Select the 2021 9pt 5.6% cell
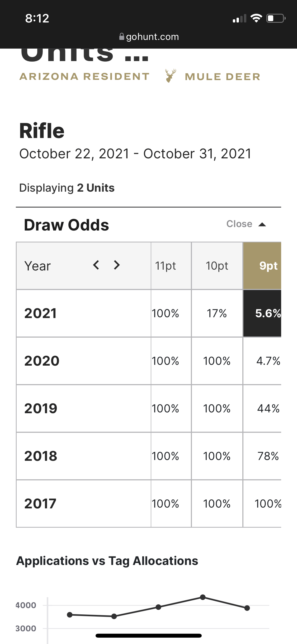 (262, 313)
